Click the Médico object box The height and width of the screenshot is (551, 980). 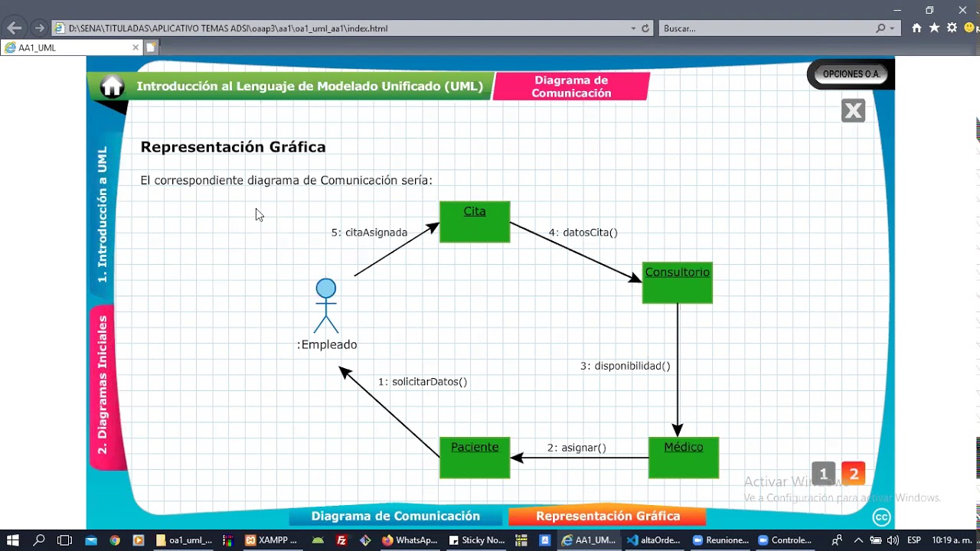684,458
